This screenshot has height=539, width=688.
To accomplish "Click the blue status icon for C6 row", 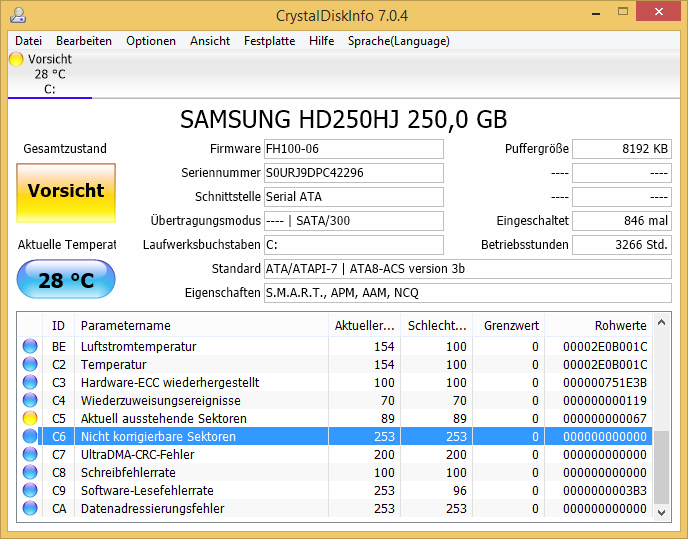I will click(30, 436).
